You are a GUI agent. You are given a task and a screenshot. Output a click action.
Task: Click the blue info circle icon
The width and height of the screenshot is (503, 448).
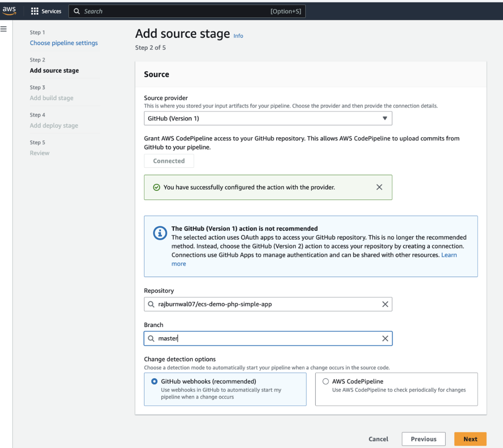(160, 233)
